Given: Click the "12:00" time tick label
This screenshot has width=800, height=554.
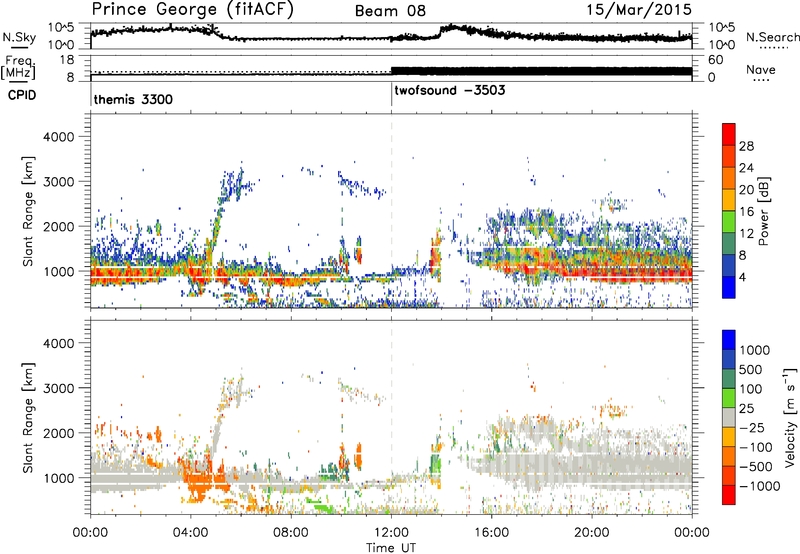Looking at the screenshot, I should pos(391,533).
